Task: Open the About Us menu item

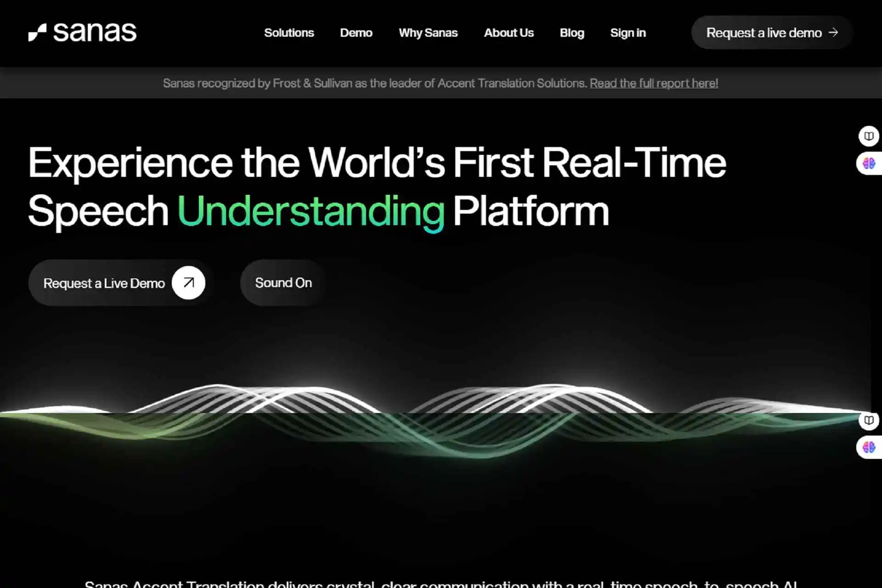Action: [x=509, y=33]
